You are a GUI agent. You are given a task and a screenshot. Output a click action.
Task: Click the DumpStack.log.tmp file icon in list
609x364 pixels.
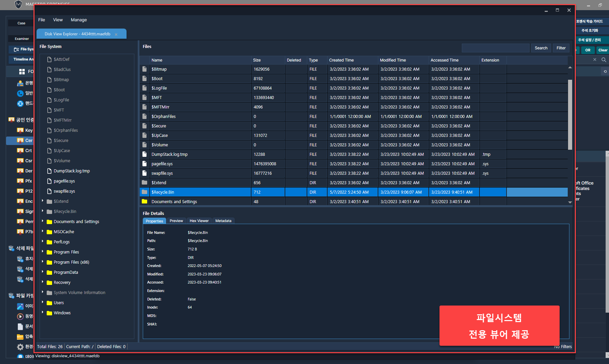pos(144,154)
